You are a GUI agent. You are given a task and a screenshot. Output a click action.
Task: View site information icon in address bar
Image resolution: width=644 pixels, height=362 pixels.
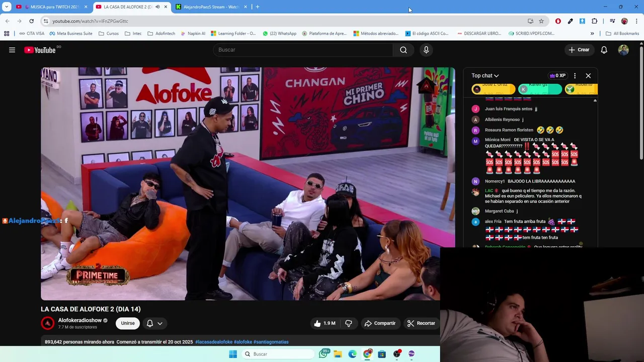(46, 21)
